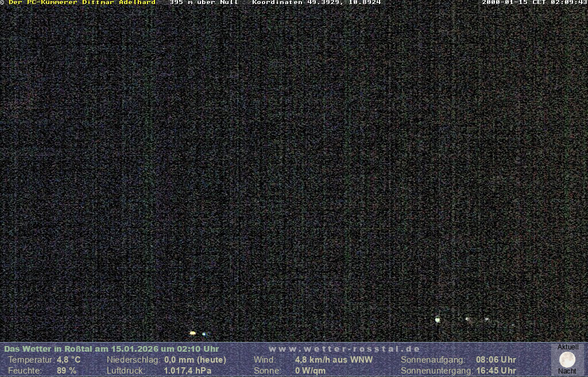Select the Das Wetter in Roßtal heading
The height and width of the screenshot is (377, 588).
point(111,349)
